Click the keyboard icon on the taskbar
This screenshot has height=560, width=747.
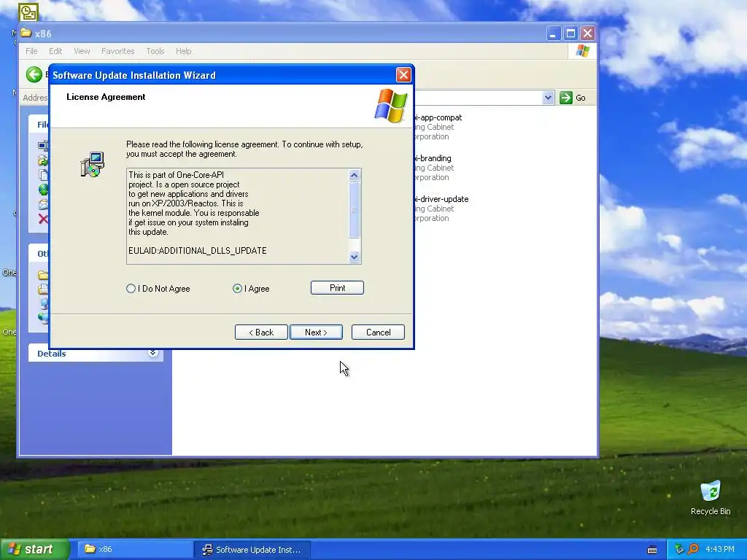coord(652,550)
